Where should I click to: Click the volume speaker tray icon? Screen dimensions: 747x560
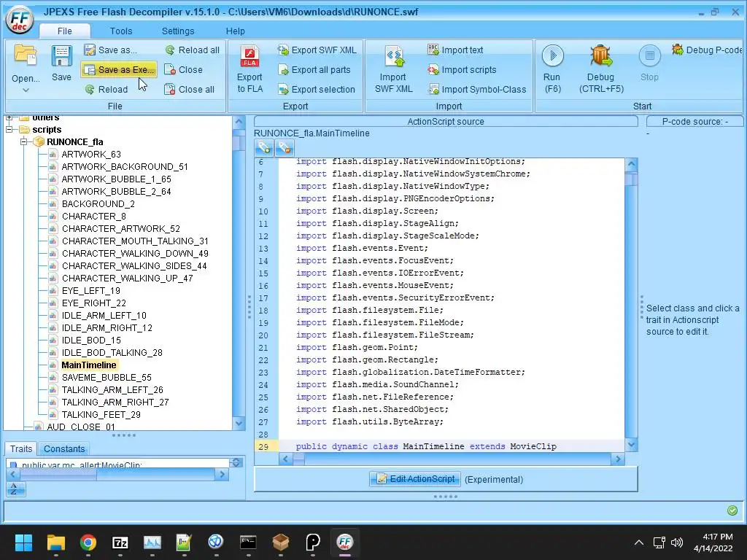[x=676, y=542]
